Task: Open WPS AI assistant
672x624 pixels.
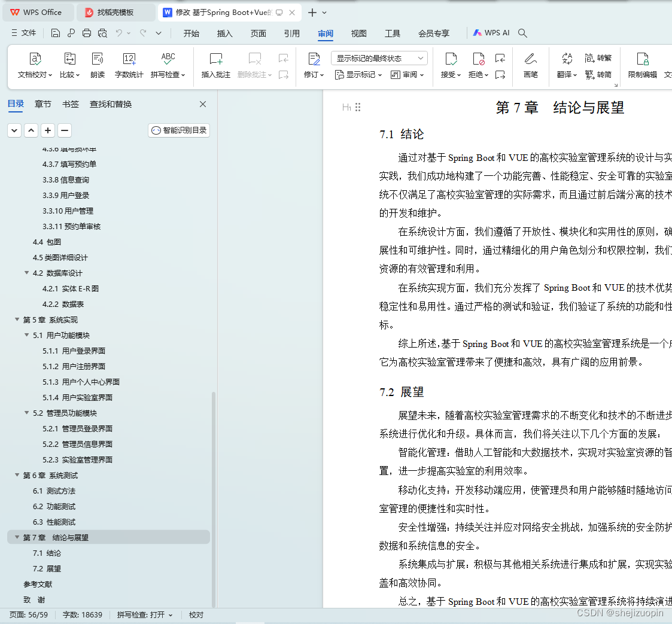Action: click(x=491, y=33)
